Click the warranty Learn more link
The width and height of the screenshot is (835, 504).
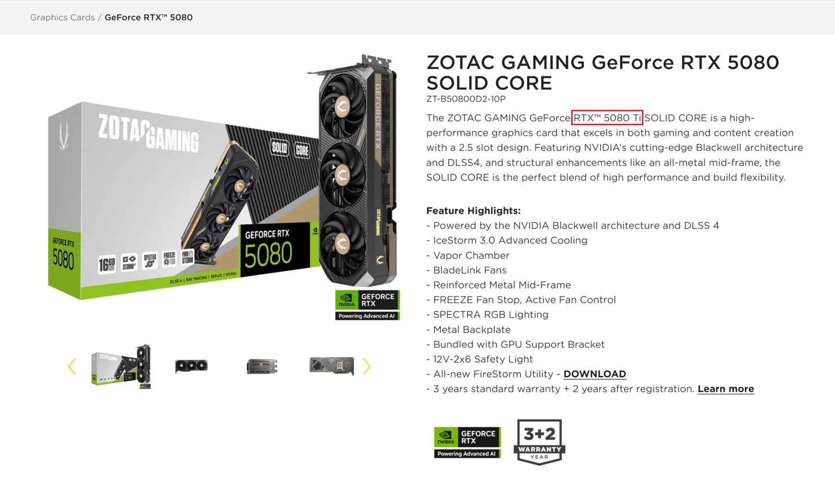[x=725, y=389]
